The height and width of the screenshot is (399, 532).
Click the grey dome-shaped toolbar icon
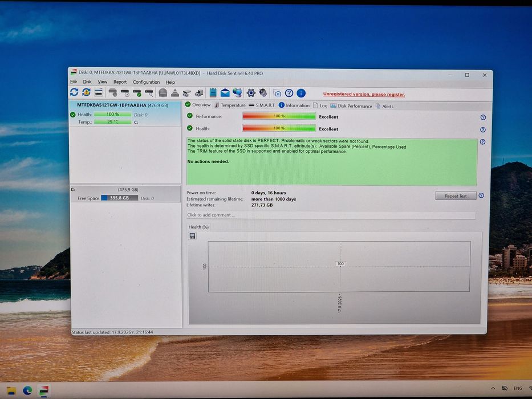click(163, 92)
